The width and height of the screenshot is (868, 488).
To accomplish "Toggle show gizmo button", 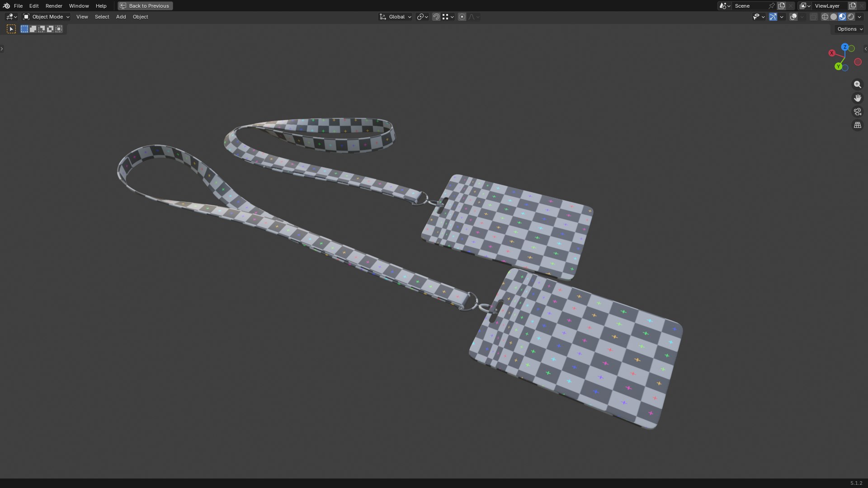I will (773, 17).
